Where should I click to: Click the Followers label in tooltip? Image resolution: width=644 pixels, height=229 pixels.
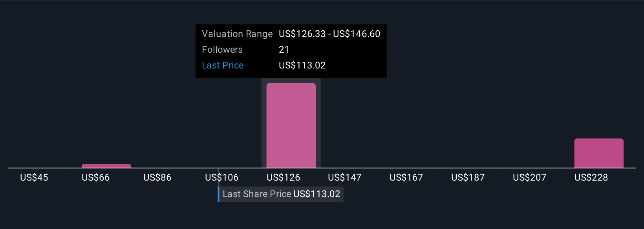(222, 50)
